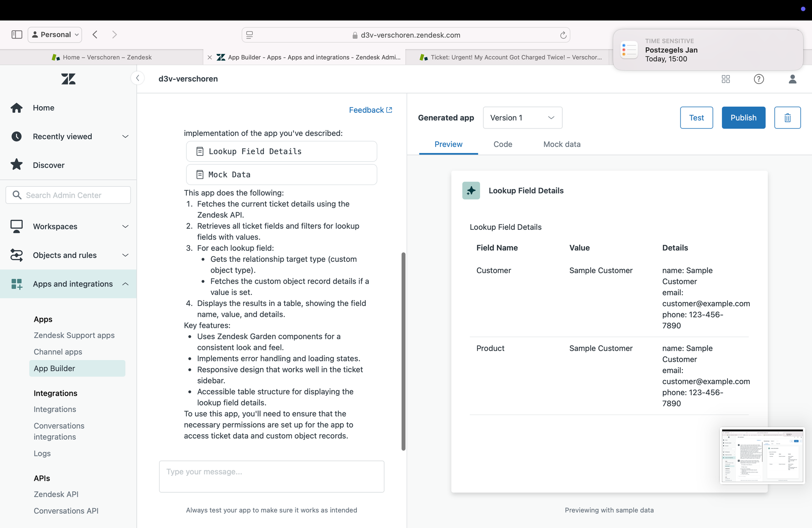Click the Safari sidebar toggle icon
Viewport: 812px width, 528px height.
pyautogui.click(x=17, y=34)
